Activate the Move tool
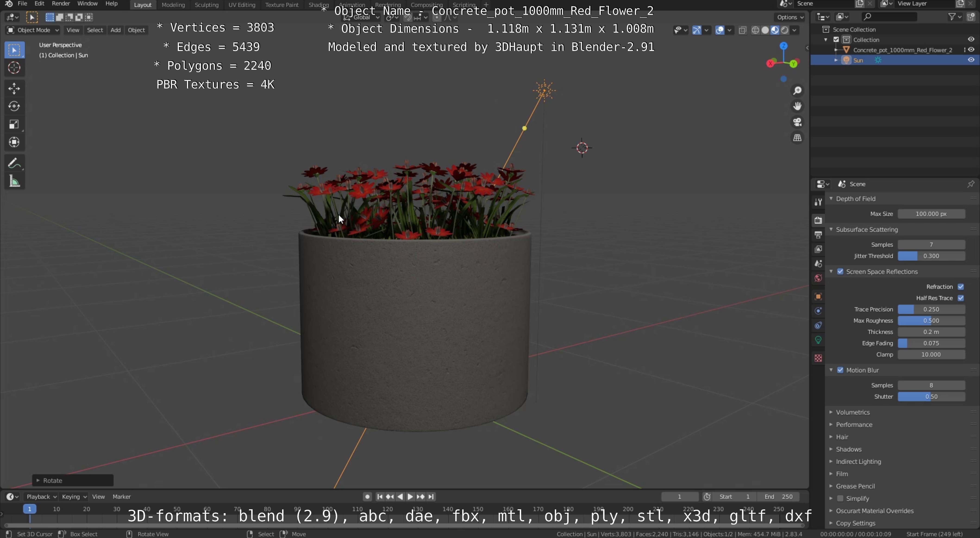The height and width of the screenshot is (538, 980). point(14,89)
